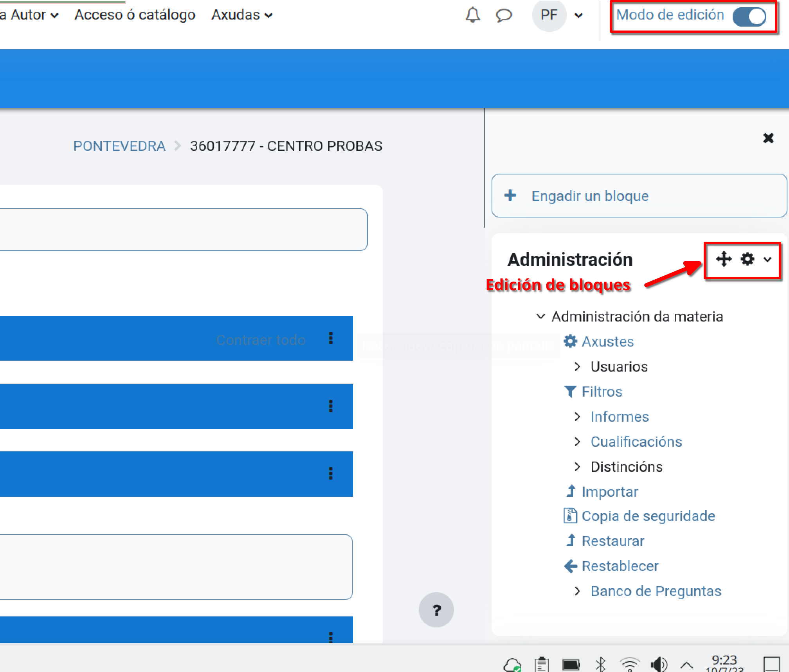The width and height of the screenshot is (789, 672).
Task: Open the messaging speech bubble icon
Action: (504, 15)
